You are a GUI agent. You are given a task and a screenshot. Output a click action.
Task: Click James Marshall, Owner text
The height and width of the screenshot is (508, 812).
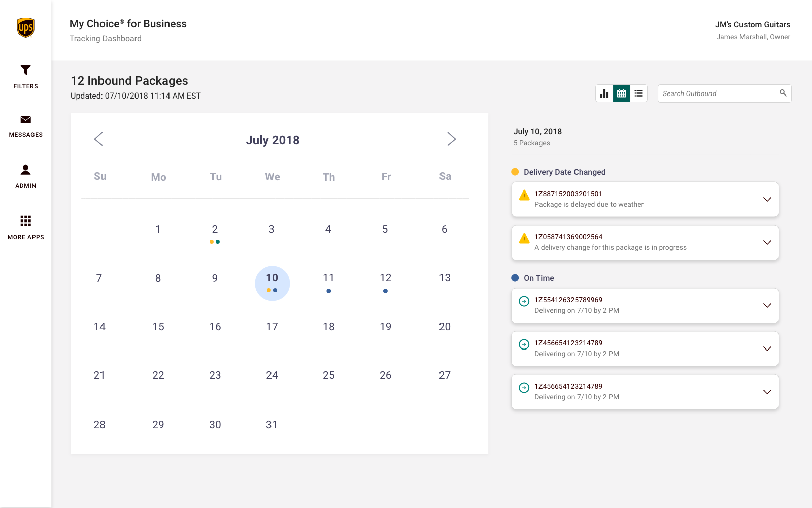753,37
